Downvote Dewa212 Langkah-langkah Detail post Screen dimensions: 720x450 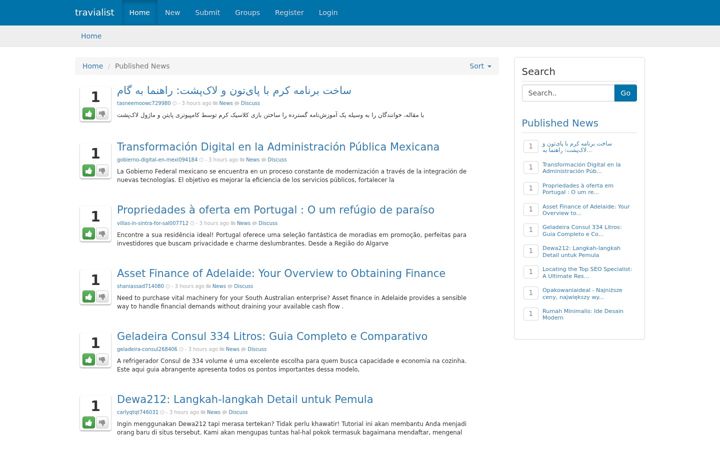click(x=102, y=422)
